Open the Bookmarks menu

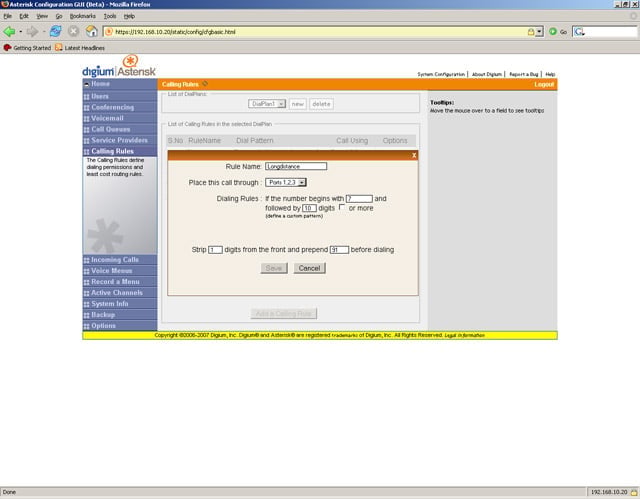tap(82, 16)
